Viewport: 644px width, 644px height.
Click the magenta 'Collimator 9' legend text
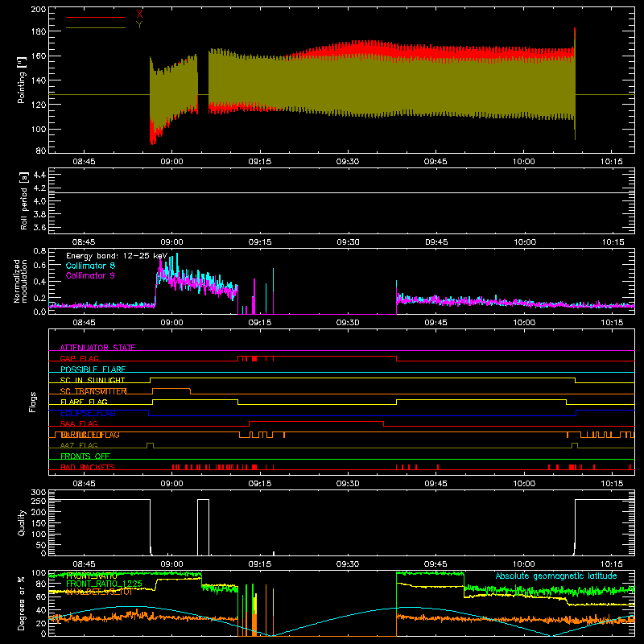tap(90, 275)
